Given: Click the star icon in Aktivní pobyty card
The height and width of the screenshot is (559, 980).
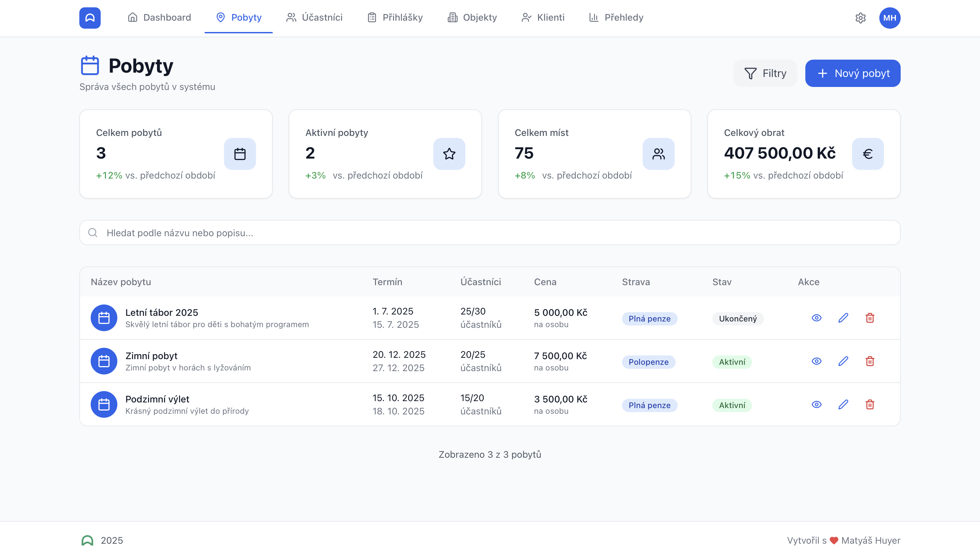Looking at the screenshot, I should point(449,154).
